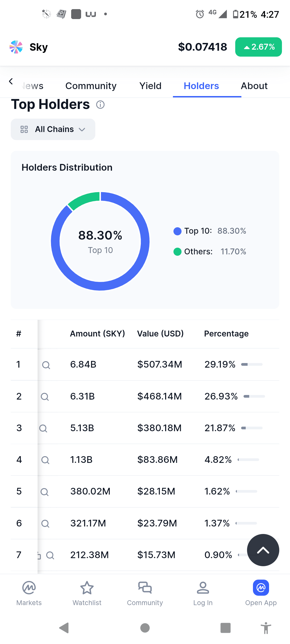Screen dimensions: 290x644
Task: Tap the Holders Distribution heading
Action: (x=67, y=167)
